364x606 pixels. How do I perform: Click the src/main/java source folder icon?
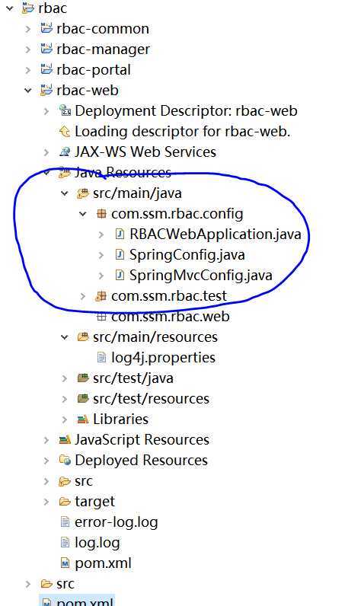click(83, 193)
